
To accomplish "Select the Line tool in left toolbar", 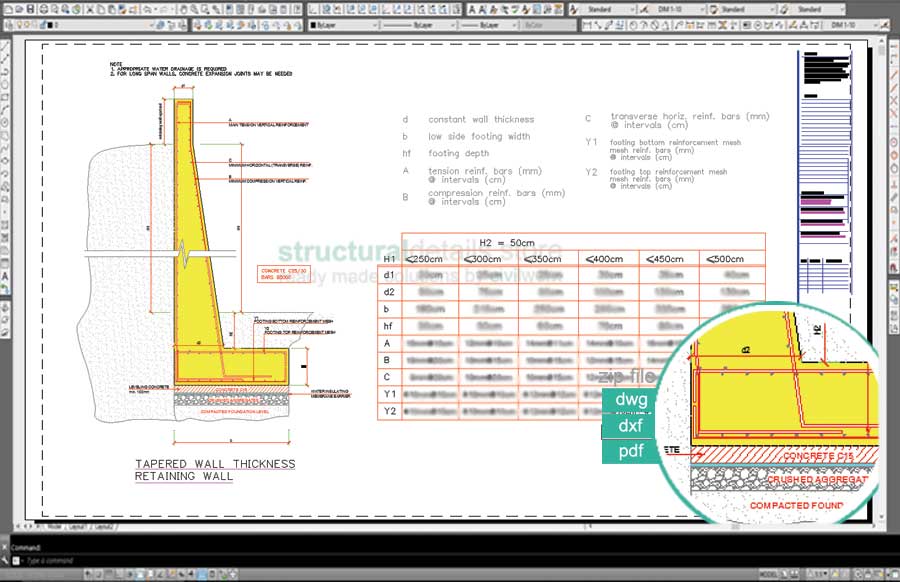I will 6,48.
